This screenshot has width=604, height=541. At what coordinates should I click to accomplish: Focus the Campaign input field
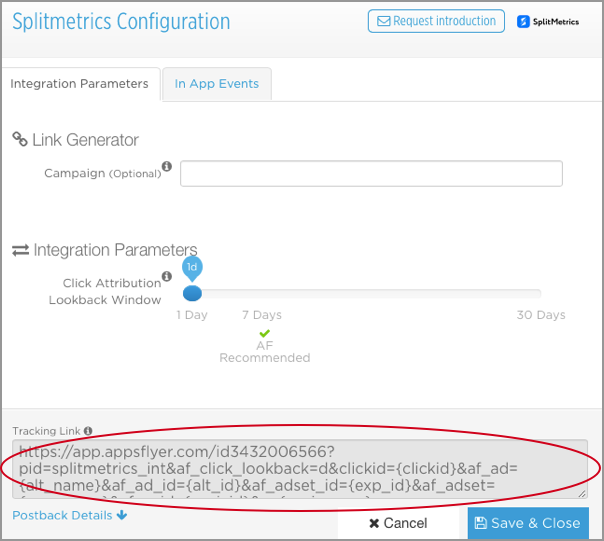371,173
